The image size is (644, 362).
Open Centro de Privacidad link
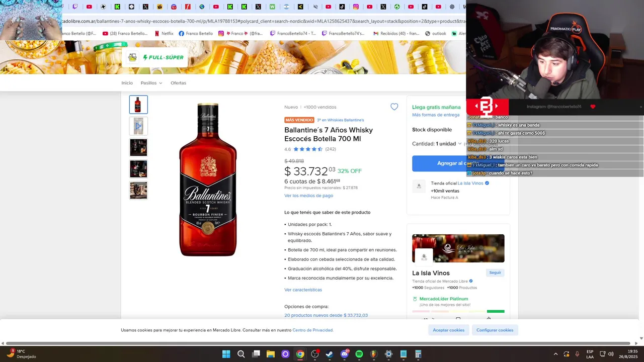(x=313, y=330)
